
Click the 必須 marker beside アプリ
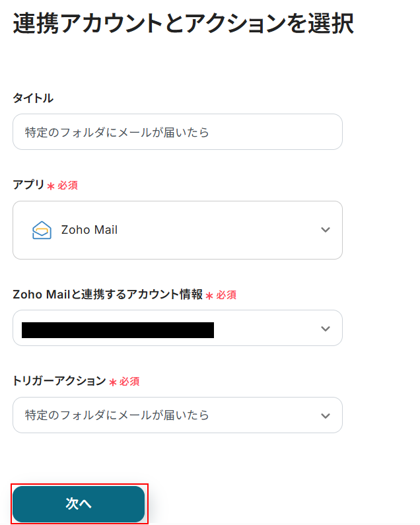pos(67,186)
